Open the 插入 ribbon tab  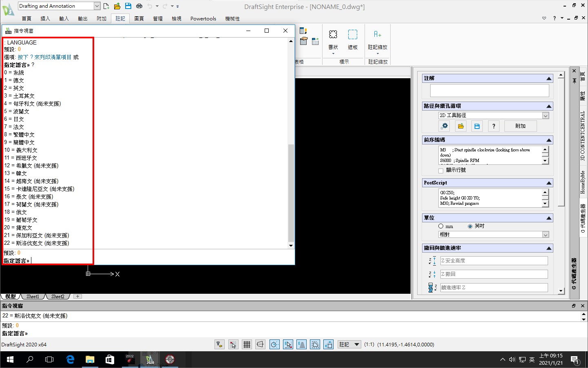(45, 19)
